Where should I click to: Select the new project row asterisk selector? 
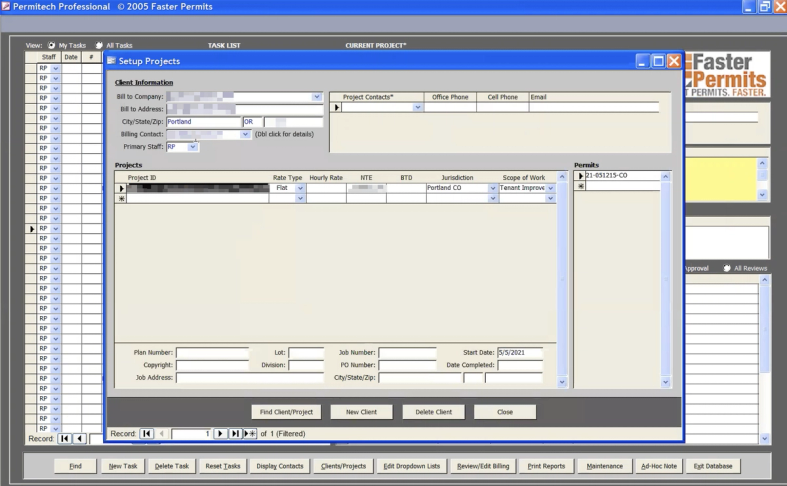(x=121, y=198)
